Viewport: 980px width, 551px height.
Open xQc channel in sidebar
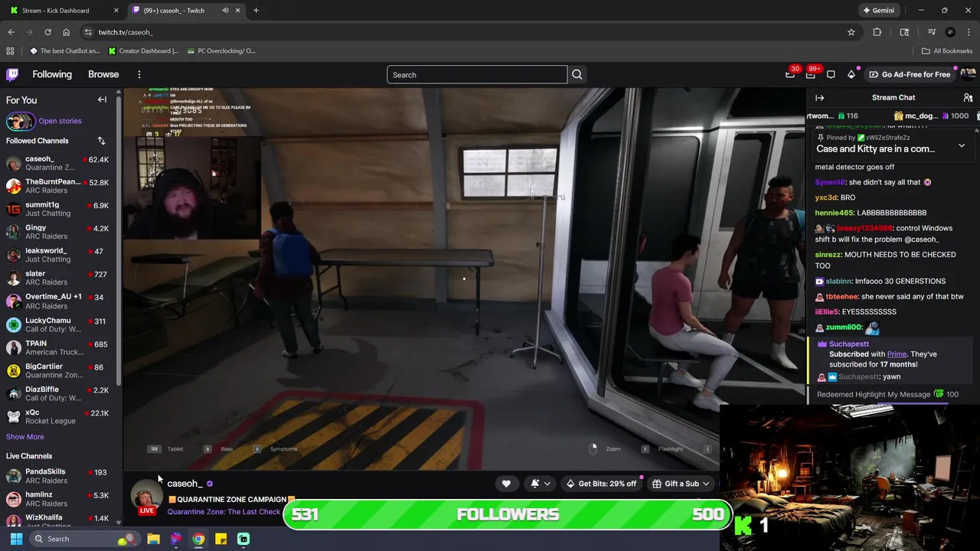click(57, 416)
